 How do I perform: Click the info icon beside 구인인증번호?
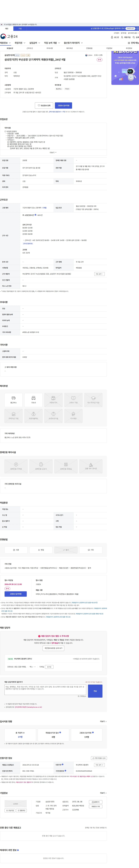(65, 771)
